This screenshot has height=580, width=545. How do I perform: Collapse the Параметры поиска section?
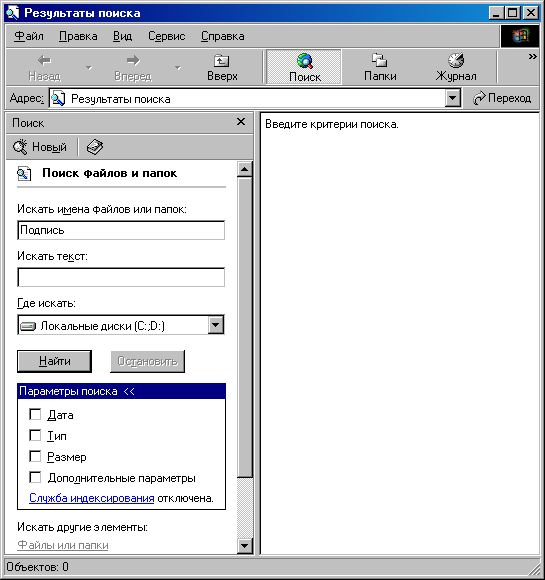click(x=121, y=391)
